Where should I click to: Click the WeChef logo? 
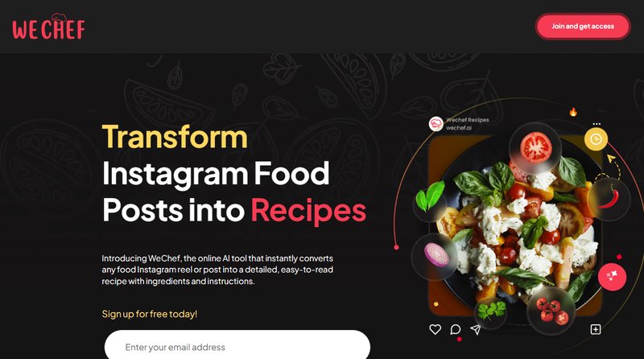(x=48, y=27)
